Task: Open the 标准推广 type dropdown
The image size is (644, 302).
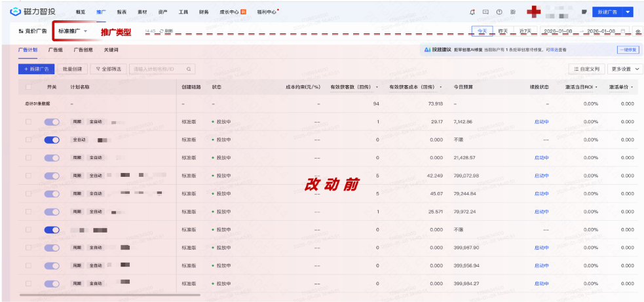Action: 73,31
